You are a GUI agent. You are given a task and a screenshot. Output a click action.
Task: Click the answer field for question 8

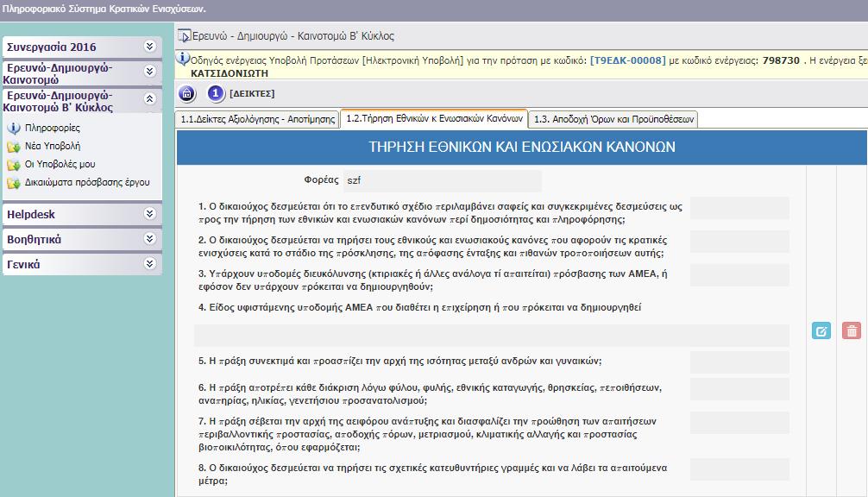click(x=739, y=469)
